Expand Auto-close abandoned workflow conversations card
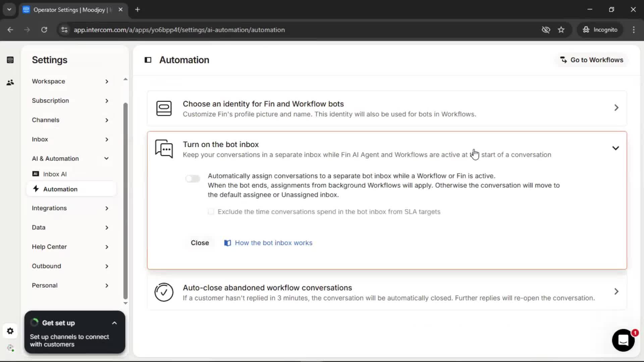 [387, 292]
